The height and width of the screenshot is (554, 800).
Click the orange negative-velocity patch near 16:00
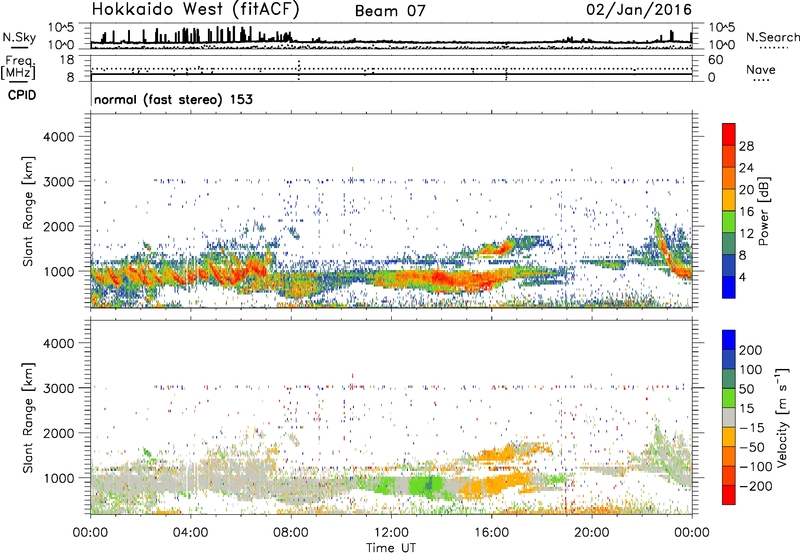pos(492,485)
